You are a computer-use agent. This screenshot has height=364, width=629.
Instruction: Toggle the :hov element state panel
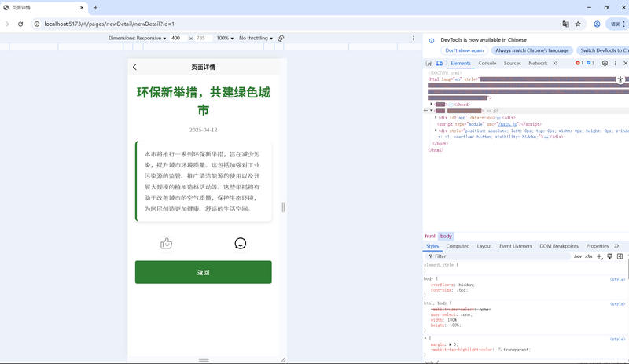click(577, 256)
